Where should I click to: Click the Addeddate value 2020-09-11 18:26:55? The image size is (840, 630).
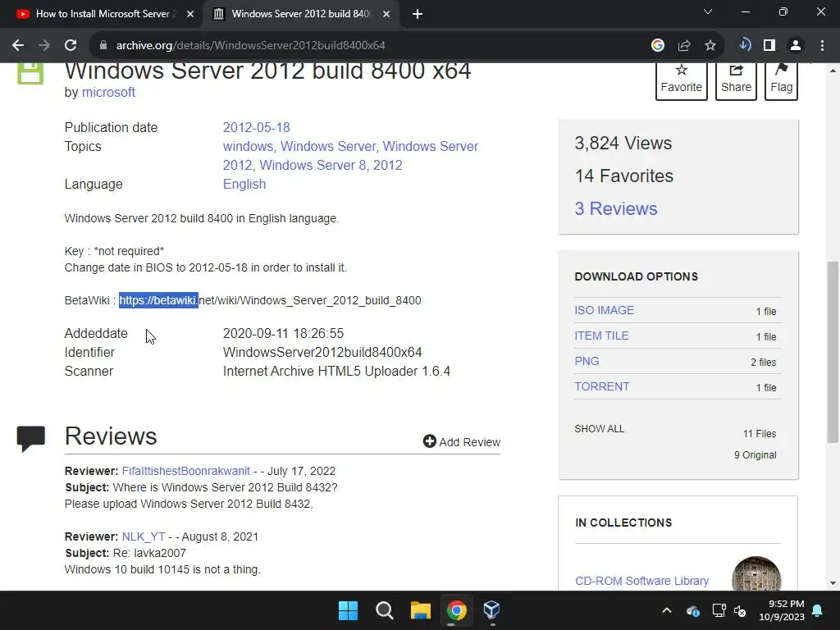[x=283, y=333]
